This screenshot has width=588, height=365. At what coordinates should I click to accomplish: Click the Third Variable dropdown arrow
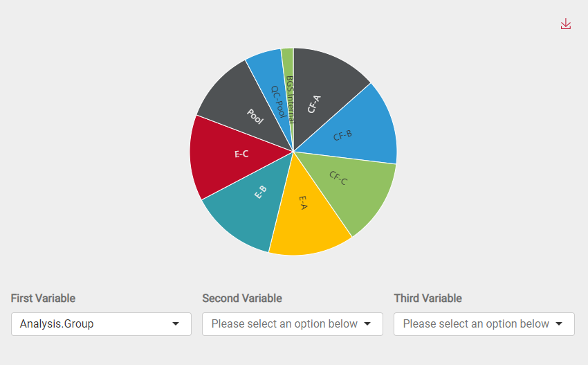(559, 323)
